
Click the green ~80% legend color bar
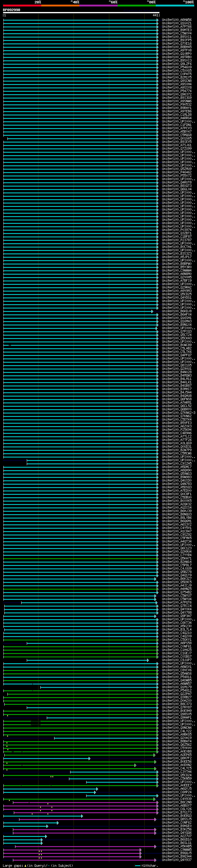point(137,6)
